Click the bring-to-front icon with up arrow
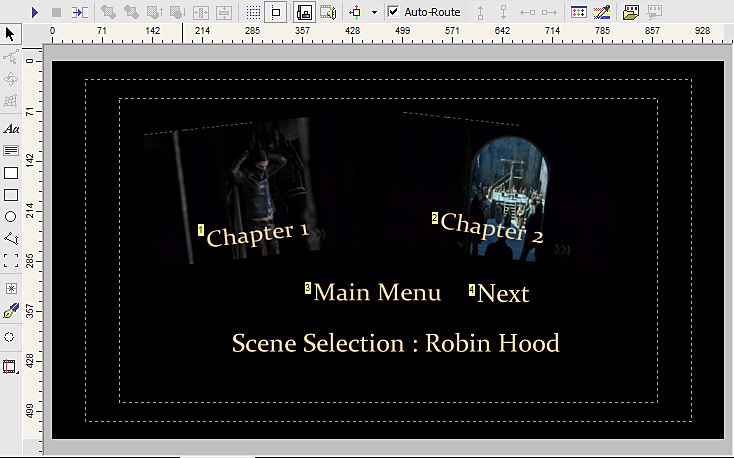 pos(154,12)
